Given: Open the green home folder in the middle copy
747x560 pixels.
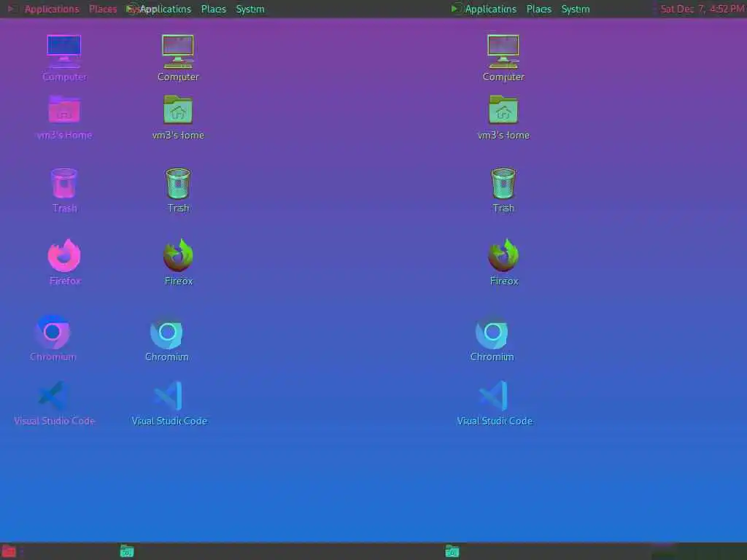Looking at the screenshot, I should [178, 109].
